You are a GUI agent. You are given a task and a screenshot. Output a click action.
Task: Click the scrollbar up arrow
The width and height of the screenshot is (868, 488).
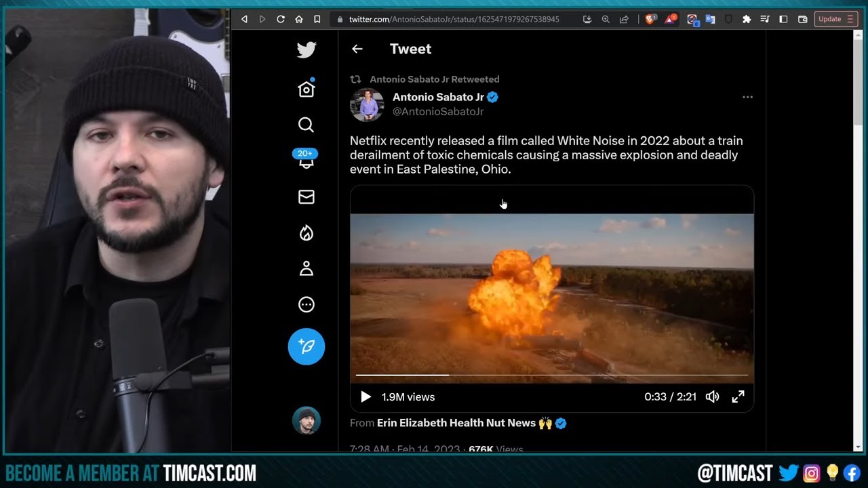tap(858, 35)
